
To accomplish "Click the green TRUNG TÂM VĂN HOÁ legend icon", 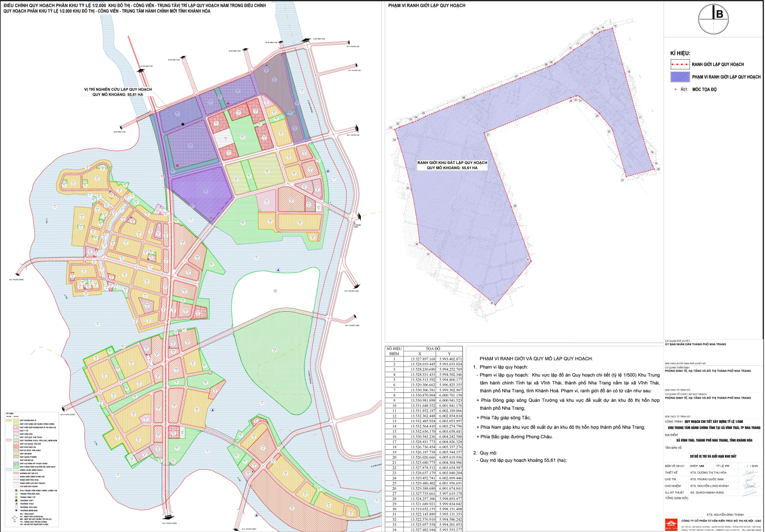I will (x=16, y=494).
